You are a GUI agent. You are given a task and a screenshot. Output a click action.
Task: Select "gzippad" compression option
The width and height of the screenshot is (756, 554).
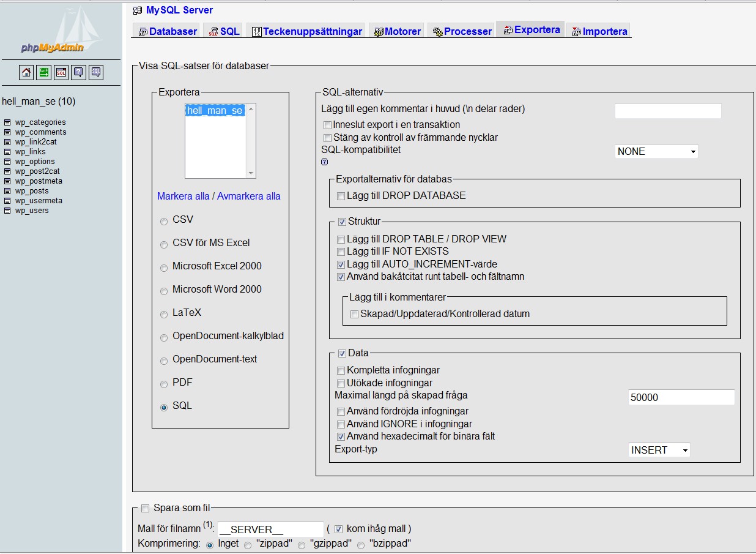302,545
